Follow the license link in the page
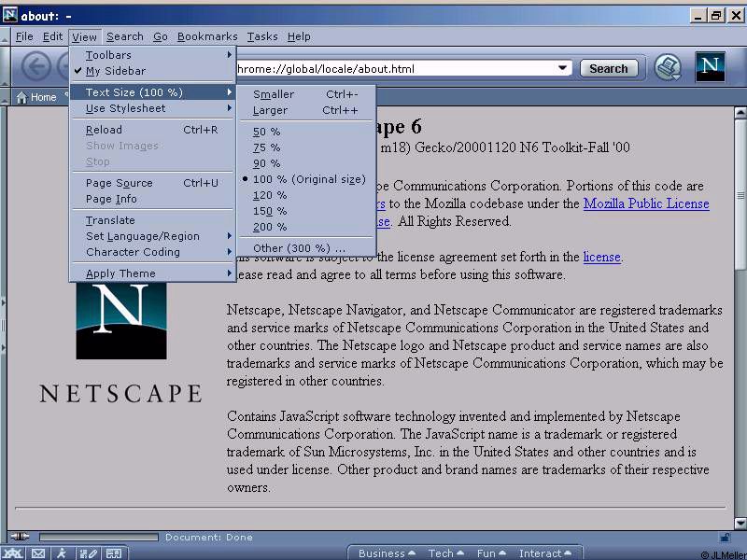Screen dimensions: 747x560 (601, 258)
